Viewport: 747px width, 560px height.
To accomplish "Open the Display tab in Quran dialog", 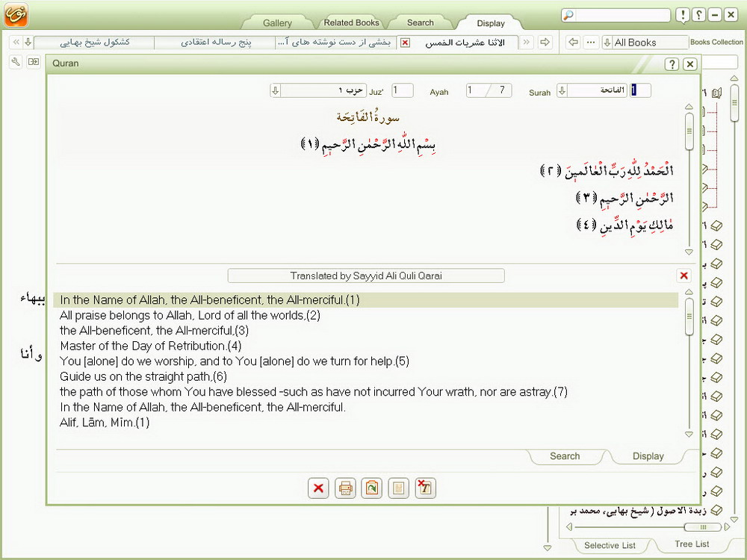I will click(x=648, y=456).
